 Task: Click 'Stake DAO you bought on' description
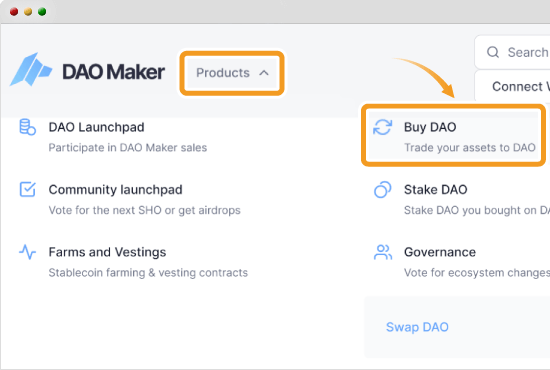(477, 210)
